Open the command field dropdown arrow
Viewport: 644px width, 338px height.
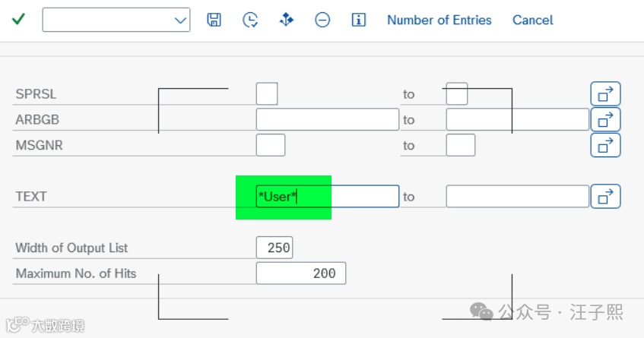point(180,20)
